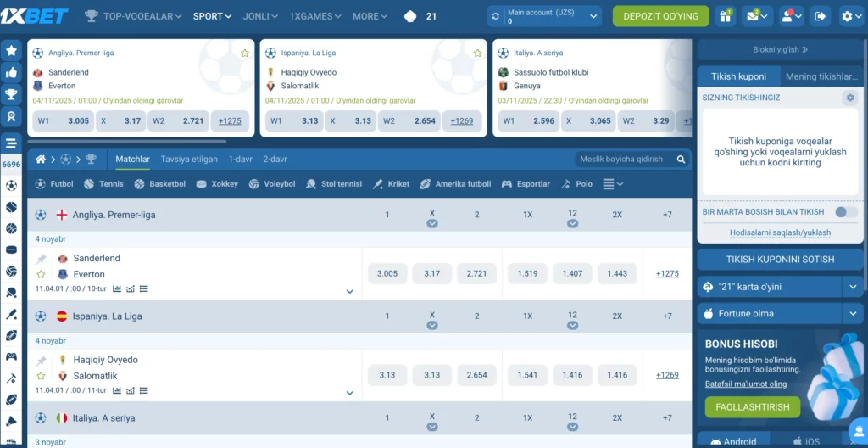Expand the Fortune olma panel
The width and height of the screenshot is (868, 448).
coord(852,314)
